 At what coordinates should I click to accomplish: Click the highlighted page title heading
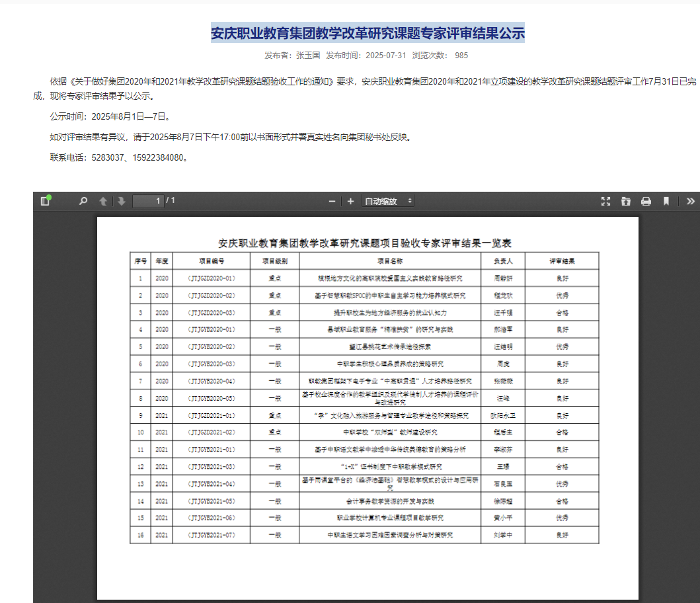(x=368, y=33)
